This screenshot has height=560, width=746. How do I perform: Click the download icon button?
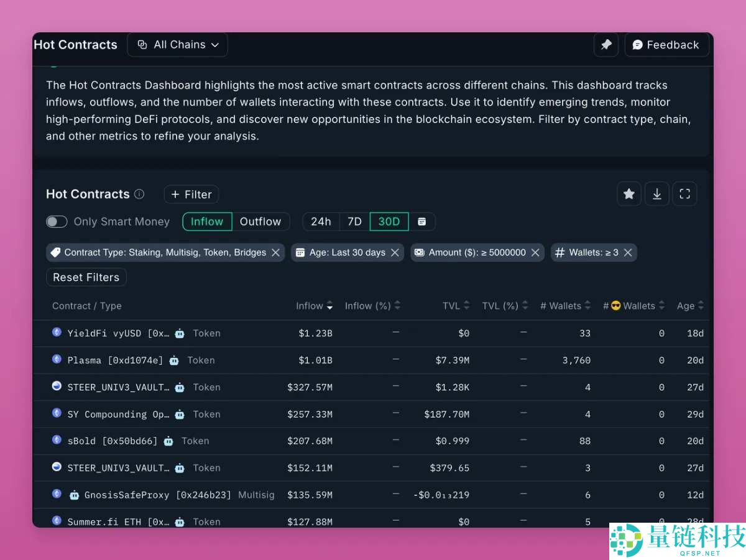pos(657,194)
